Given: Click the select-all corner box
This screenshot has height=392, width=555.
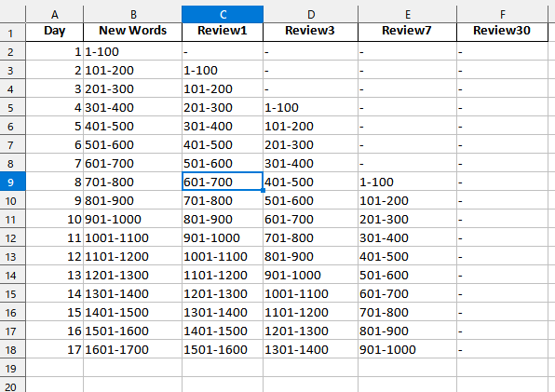Looking at the screenshot, I should pos(13,14).
